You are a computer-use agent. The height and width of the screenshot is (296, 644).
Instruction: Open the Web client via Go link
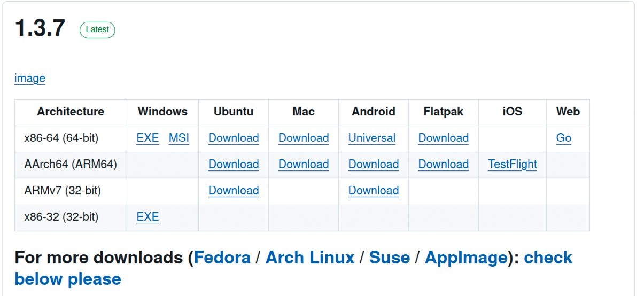(x=564, y=138)
